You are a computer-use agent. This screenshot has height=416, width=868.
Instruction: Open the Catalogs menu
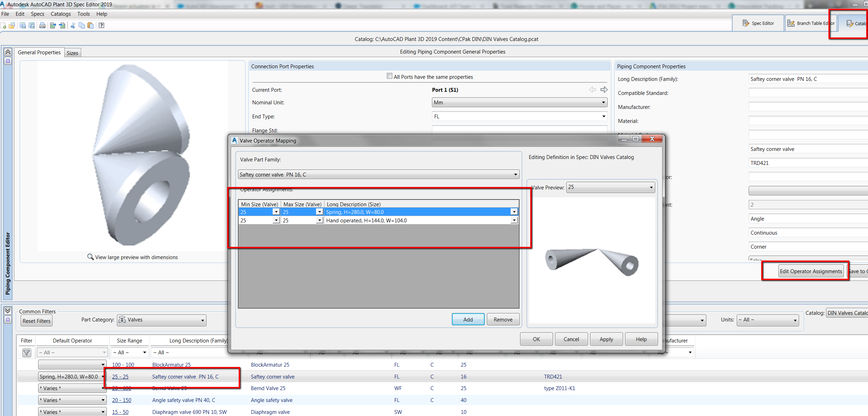click(x=61, y=14)
